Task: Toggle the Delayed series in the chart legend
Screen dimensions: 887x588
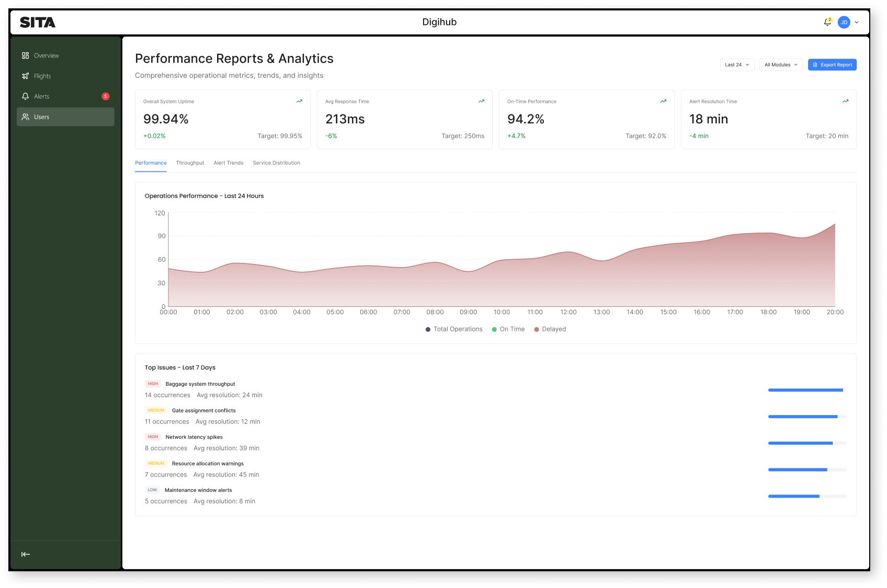Action: 550,329
